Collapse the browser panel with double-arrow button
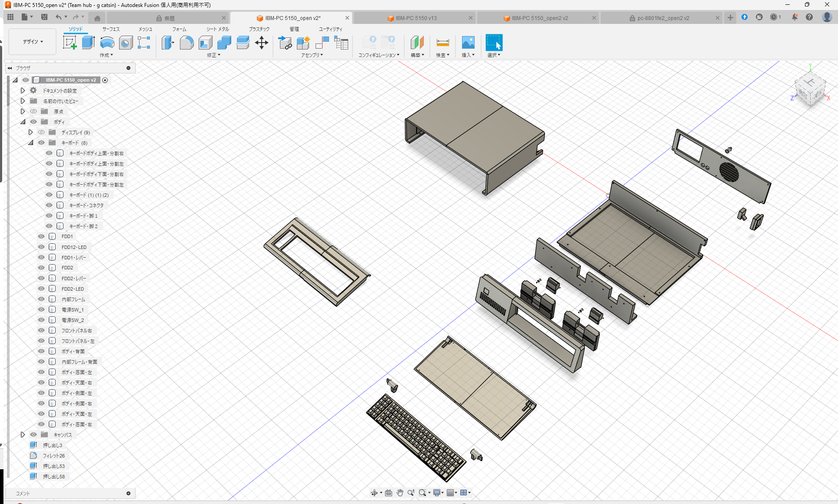 [x=9, y=68]
